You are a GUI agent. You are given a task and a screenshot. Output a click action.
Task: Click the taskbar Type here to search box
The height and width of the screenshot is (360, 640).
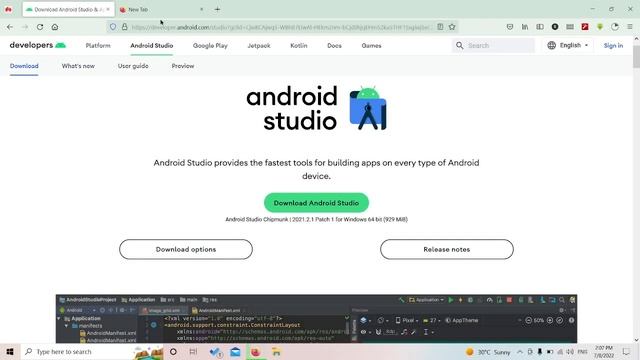(x=92, y=351)
